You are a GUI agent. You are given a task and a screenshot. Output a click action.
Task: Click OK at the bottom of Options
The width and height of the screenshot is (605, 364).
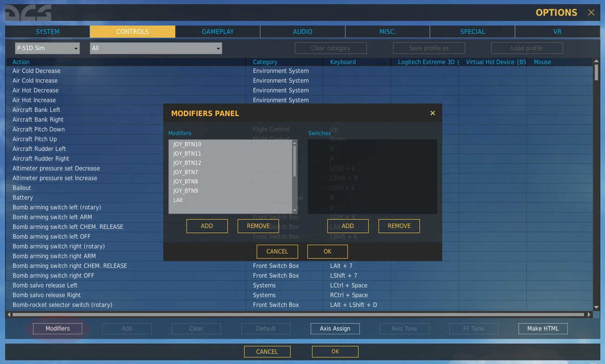pyautogui.click(x=335, y=352)
